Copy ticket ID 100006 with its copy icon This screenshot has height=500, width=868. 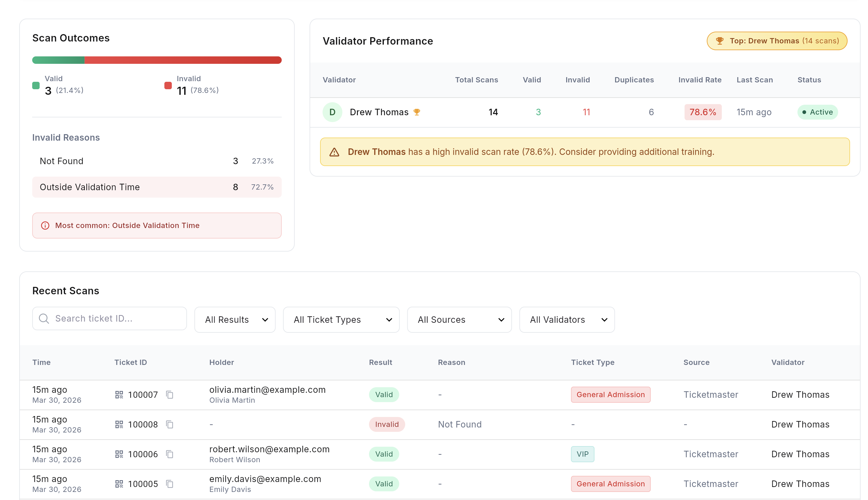(170, 454)
